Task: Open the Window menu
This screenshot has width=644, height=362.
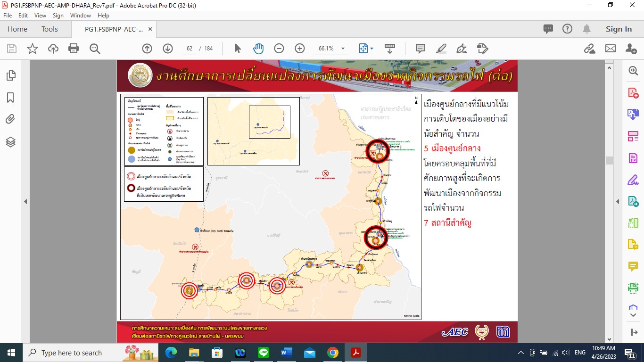Action: (81, 16)
